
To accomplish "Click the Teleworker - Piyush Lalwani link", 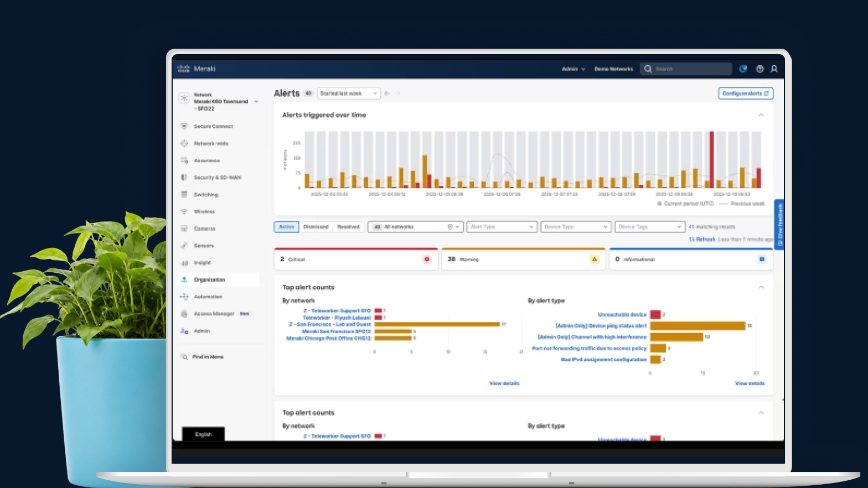I will coord(337,318).
